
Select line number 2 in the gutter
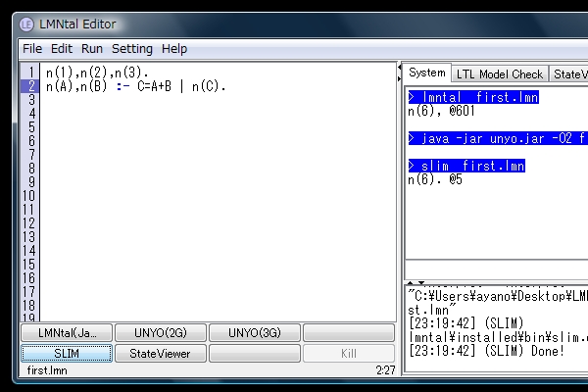pyautogui.click(x=30, y=86)
